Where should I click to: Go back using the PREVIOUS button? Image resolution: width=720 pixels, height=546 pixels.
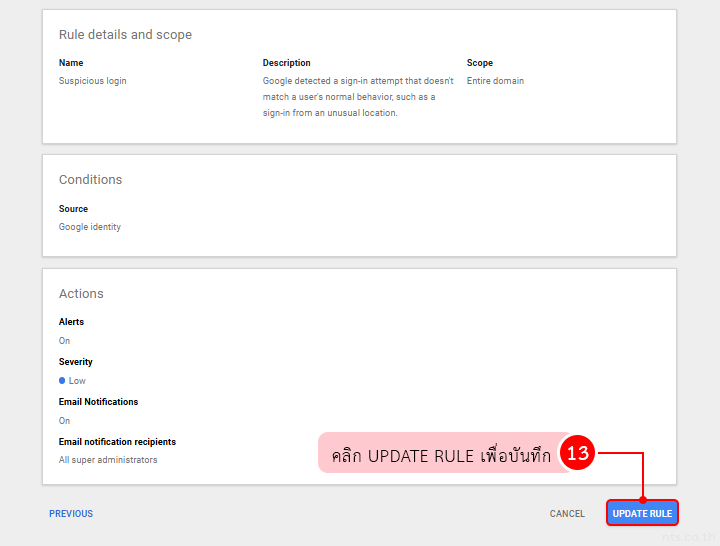click(71, 513)
